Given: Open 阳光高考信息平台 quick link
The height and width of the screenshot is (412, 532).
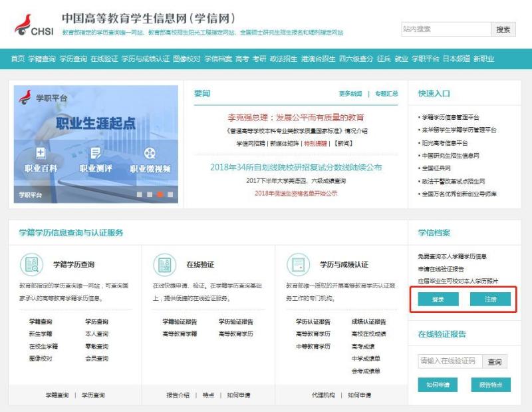Looking at the screenshot, I should point(444,143).
